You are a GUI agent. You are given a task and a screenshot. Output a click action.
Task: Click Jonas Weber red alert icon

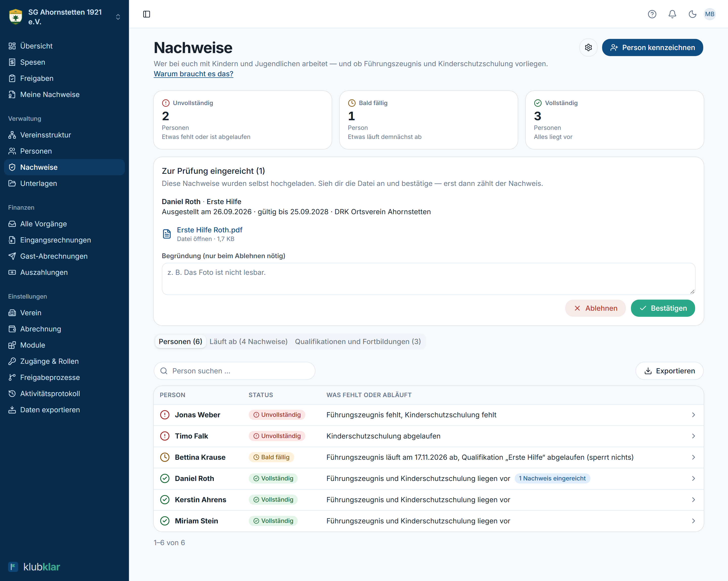pos(165,415)
